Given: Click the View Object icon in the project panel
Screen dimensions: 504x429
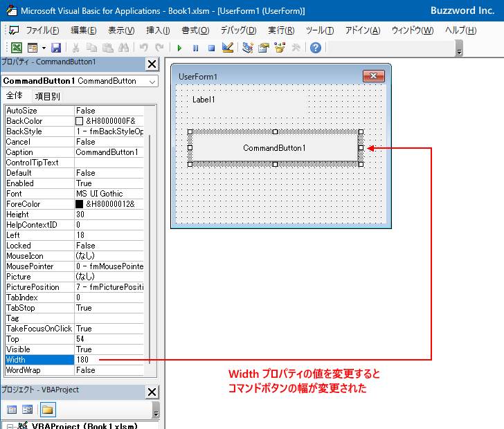Looking at the screenshot, I should tap(27, 410).
